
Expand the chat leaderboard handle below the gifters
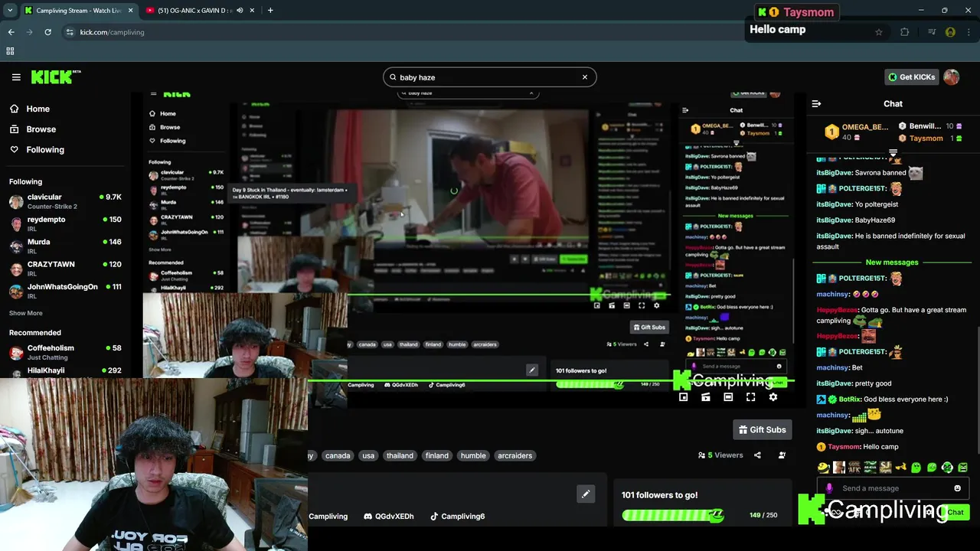pyautogui.click(x=893, y=152)
